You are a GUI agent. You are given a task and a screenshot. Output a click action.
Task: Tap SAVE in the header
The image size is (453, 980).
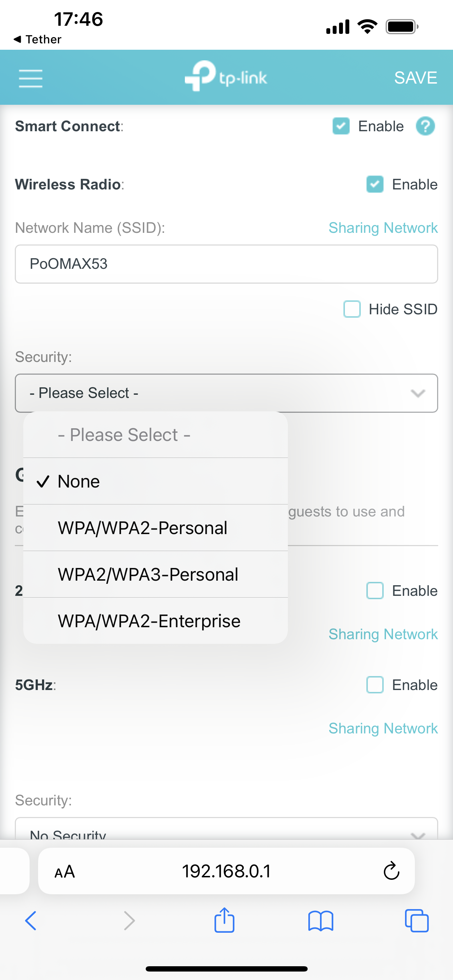416,78
